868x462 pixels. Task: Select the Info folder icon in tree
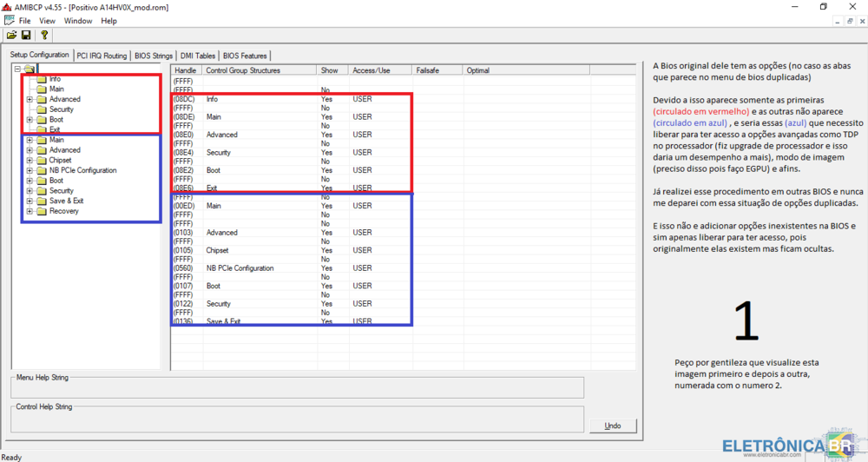point(41,79)
